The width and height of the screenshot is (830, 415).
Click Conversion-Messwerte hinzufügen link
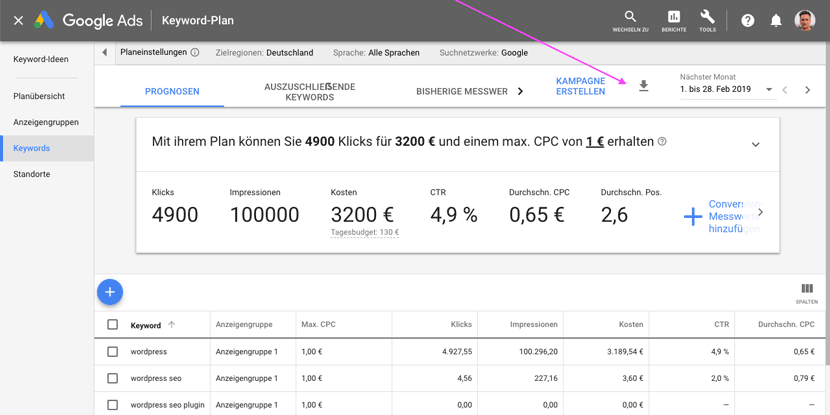click(735, 216)
